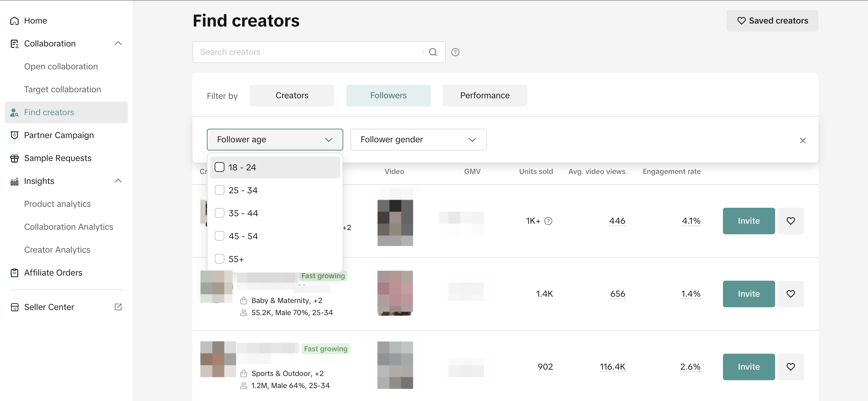Open the Baby & Maternity creator's video thumbnail
The width and height of the screenshot is (868, 401).
(395, 293)
